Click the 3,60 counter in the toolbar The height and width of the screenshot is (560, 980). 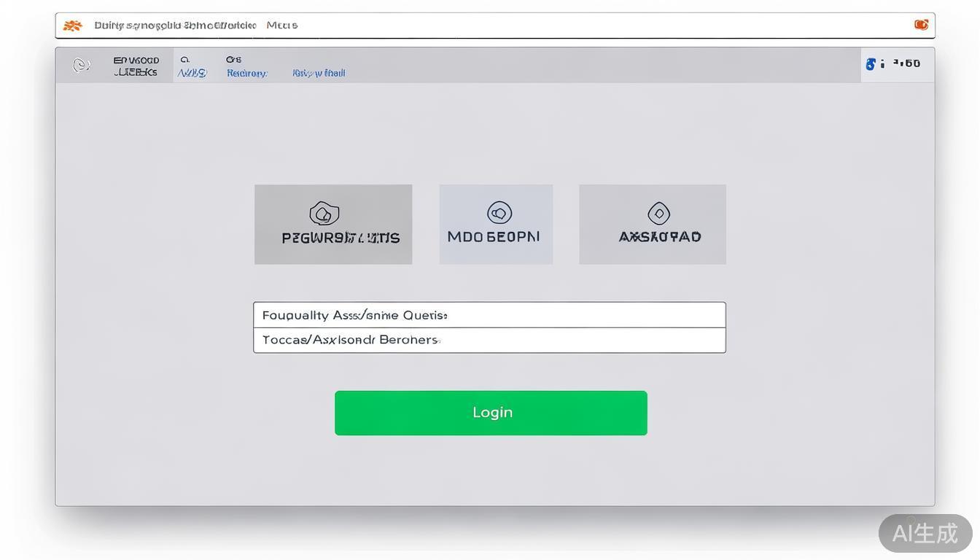906,64
